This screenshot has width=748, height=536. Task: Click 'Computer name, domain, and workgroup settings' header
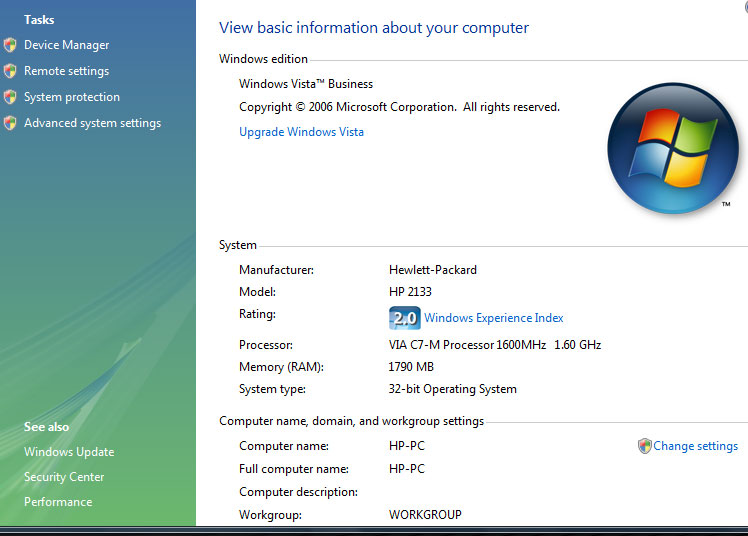(351, 421)
